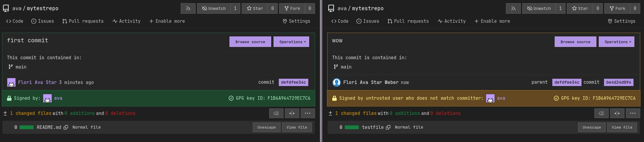The height and width of the screenshot is (142, 644).
Task: Open testfile file link
Action: point(373,127)
